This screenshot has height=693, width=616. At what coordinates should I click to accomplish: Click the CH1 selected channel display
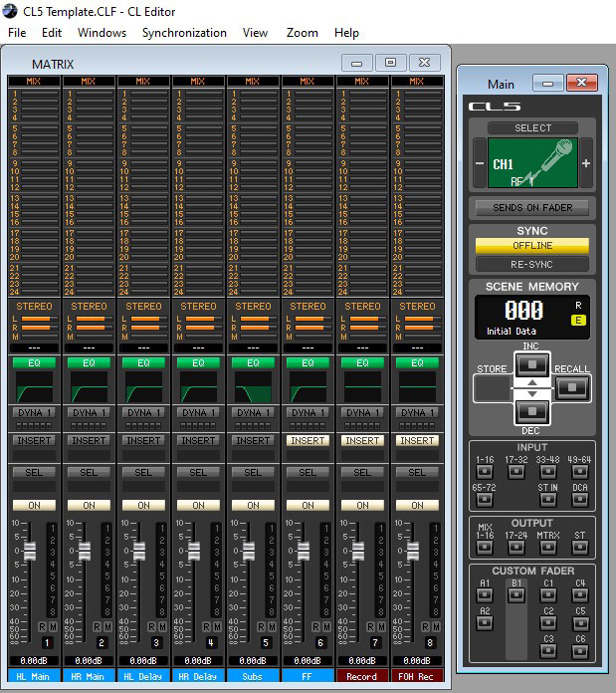532,163
